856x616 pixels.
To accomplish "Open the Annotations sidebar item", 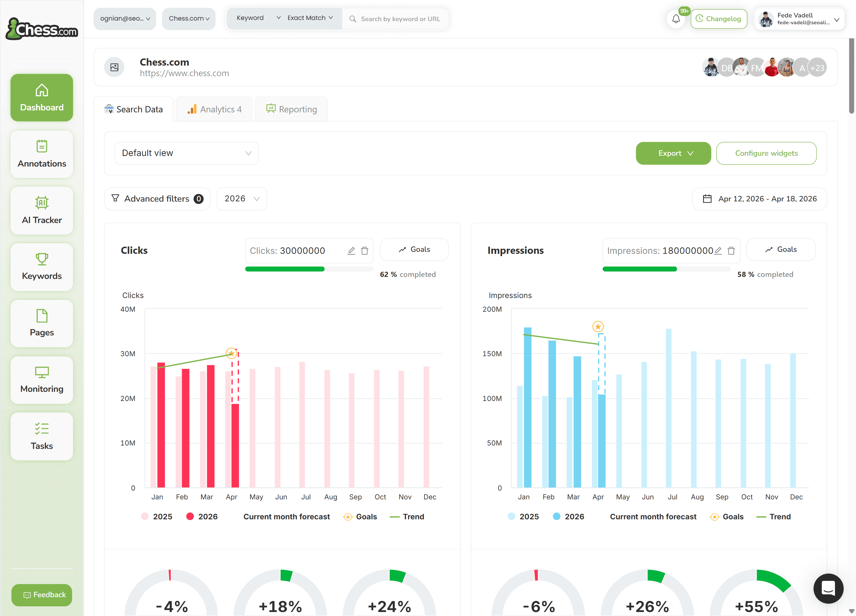I will tap(42, 154).
